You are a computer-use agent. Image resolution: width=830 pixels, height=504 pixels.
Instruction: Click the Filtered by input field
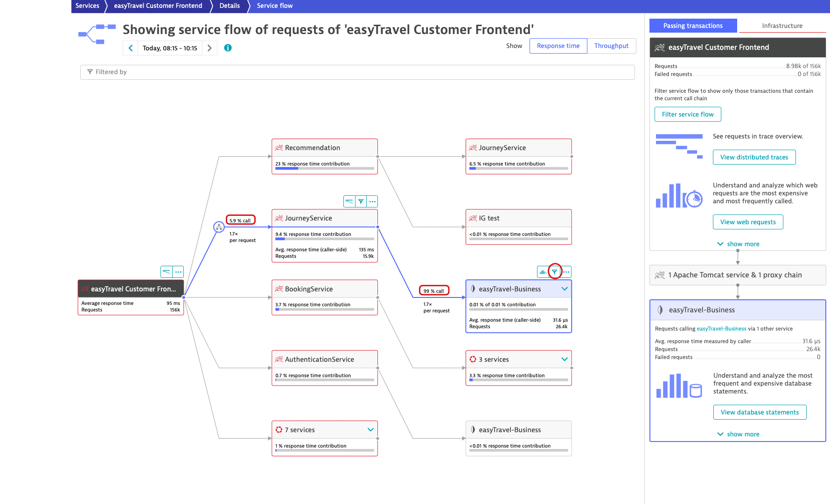[357, 72]
